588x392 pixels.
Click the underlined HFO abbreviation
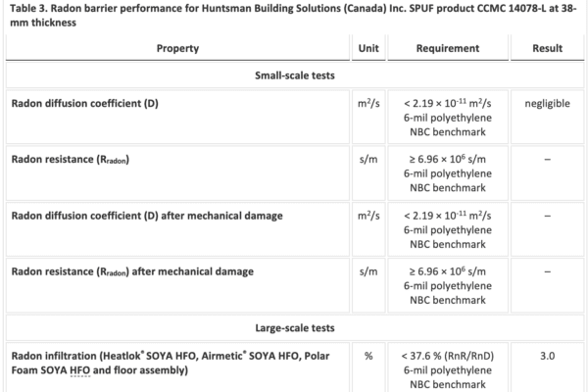[x=80, y=370]
